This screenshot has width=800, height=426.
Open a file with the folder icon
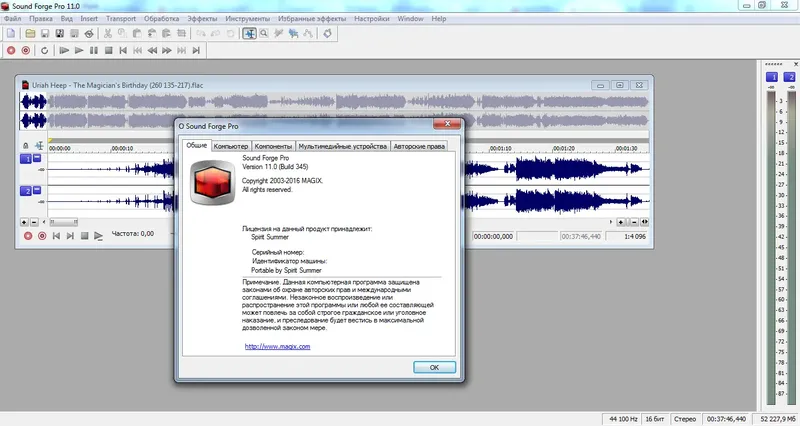[30, 34]
